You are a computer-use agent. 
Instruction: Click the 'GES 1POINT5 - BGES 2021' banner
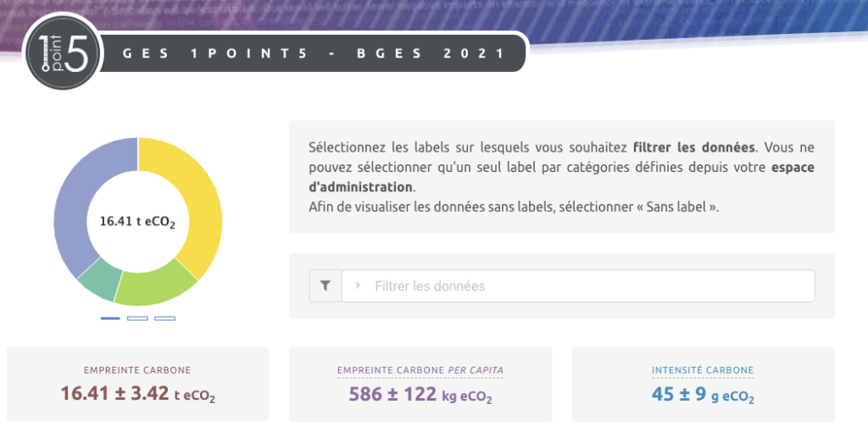click(x=314, y=54)
